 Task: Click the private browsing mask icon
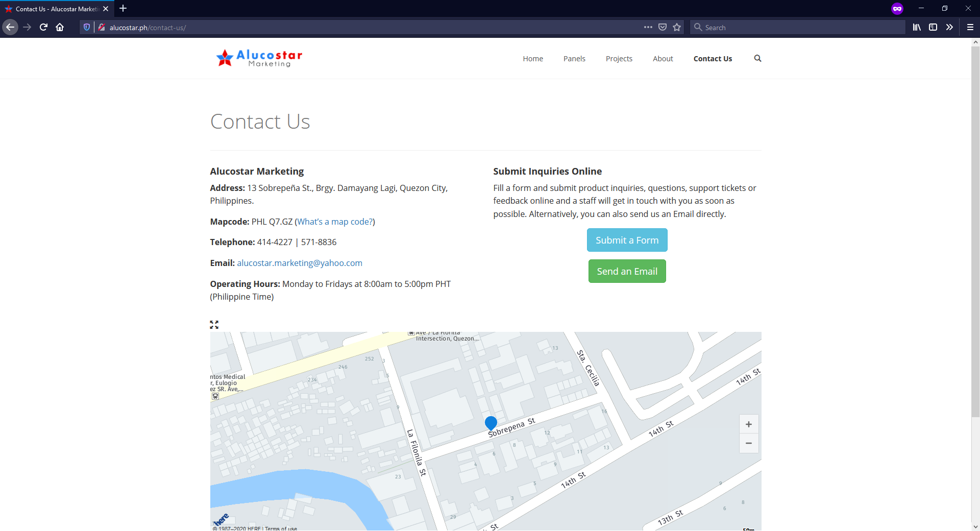click(x=897, y=9)
